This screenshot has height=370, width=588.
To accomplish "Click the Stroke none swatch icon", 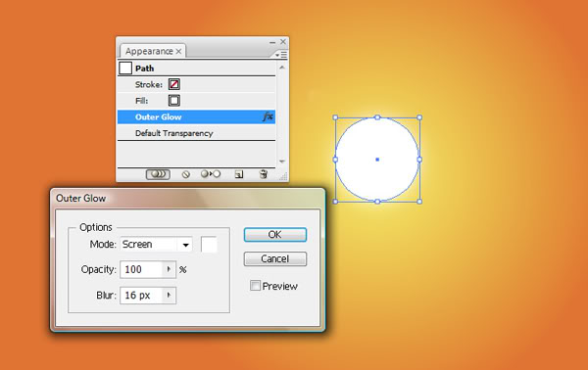I will (x=174, y=84).
